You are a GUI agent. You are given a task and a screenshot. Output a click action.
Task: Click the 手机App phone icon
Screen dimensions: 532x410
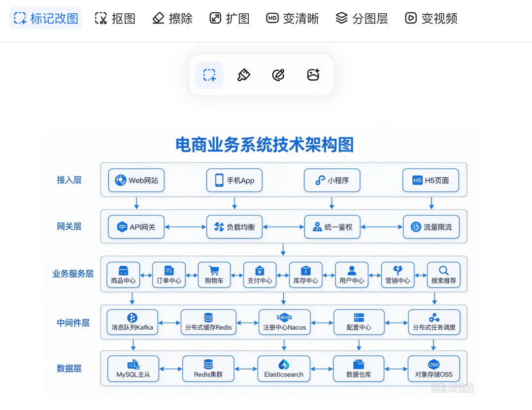click(219, 180)
